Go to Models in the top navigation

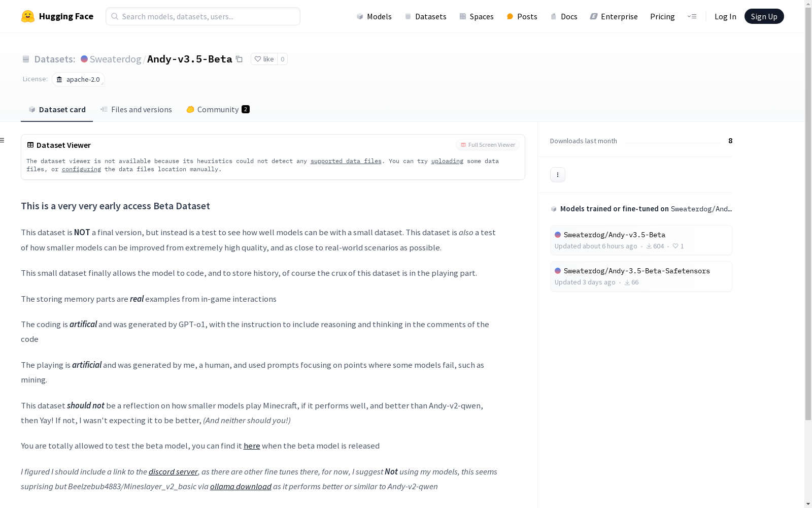(374, 16)
